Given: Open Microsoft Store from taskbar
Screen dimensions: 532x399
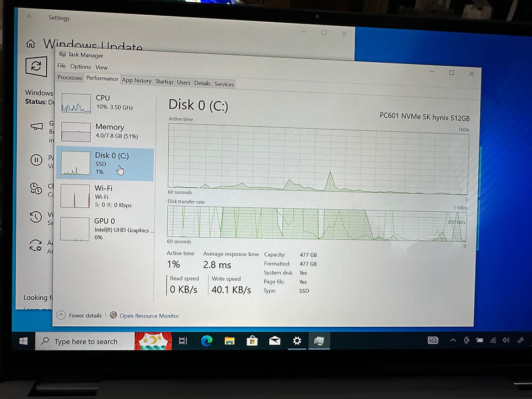Looking at the screenshot, I should point(252,340).
